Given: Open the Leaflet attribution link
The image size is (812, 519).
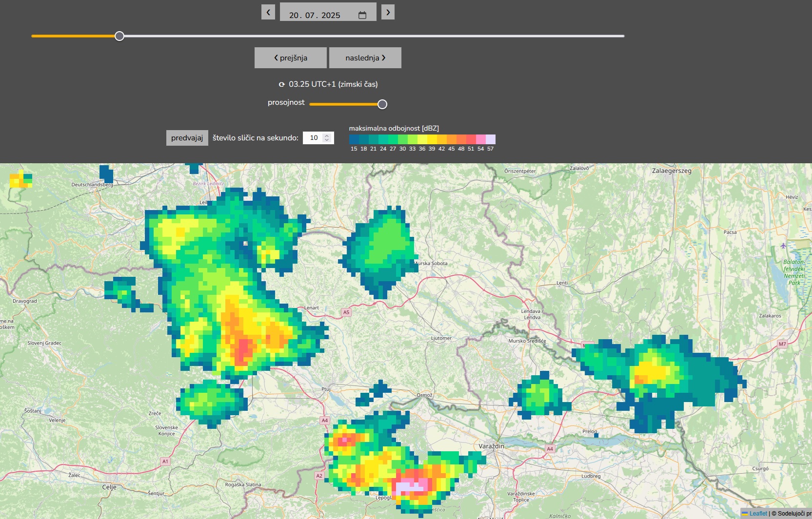Looking at the screenshot, I should 758,513.
